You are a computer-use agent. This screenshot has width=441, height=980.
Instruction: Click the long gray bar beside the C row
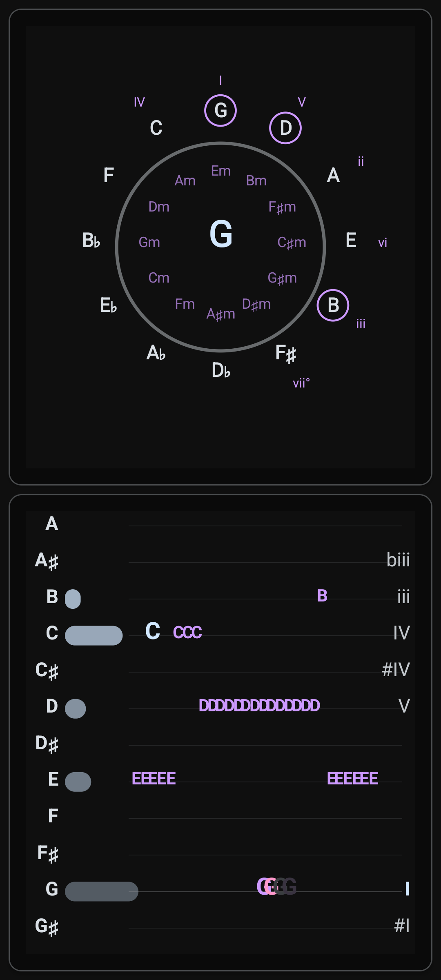coord(94,635)
